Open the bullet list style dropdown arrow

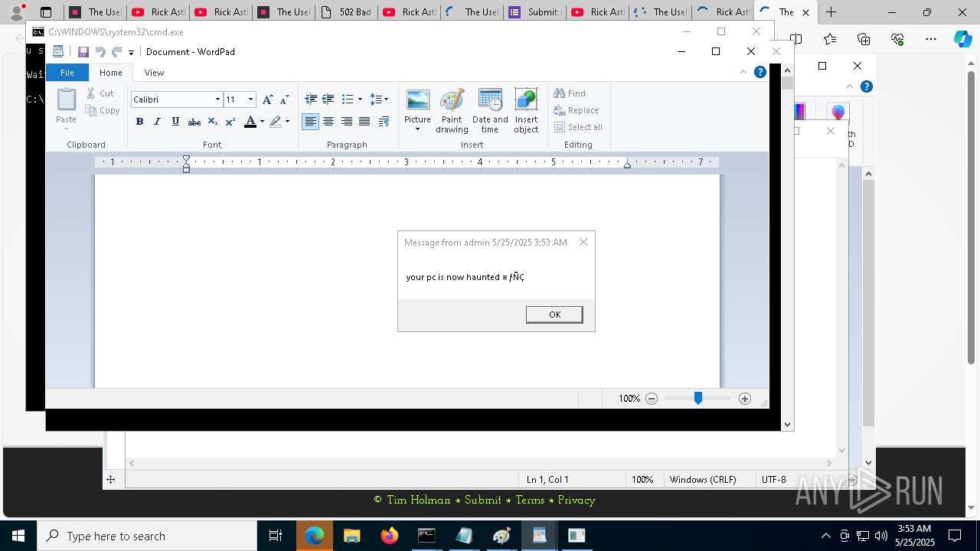(x=360, y=99)
